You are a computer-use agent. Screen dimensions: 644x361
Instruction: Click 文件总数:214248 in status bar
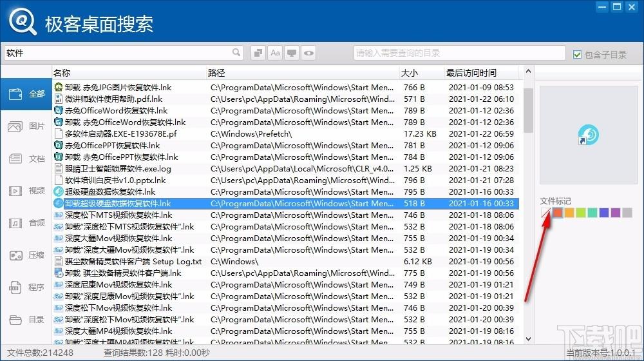(40, 353)
